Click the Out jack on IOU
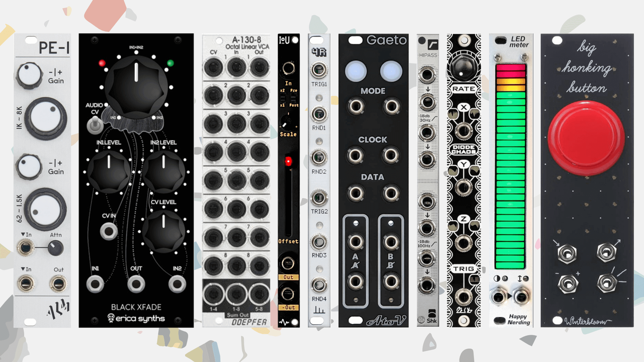Image resolution: width=644 pixels, height=362 pixels. 288,264
